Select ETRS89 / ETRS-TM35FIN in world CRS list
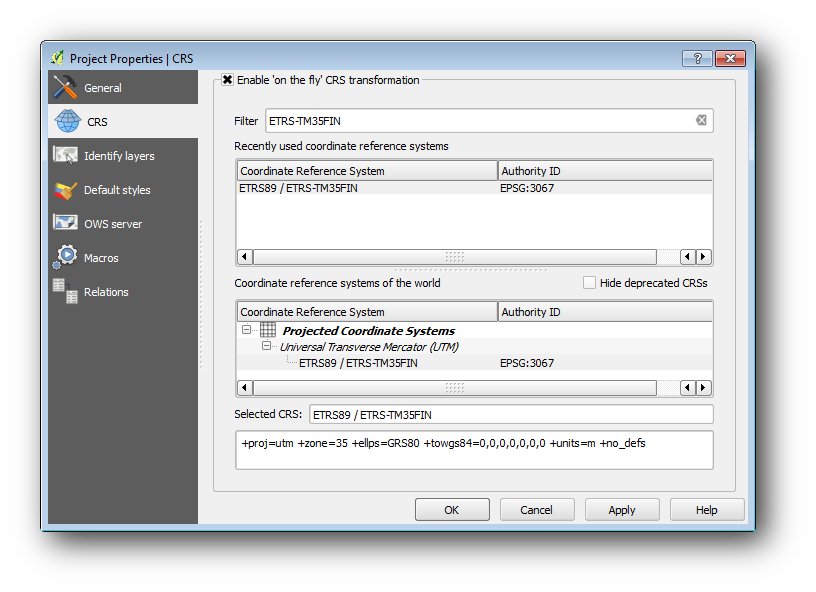Screen dimensions: 816x592 [x=358, y=363]
